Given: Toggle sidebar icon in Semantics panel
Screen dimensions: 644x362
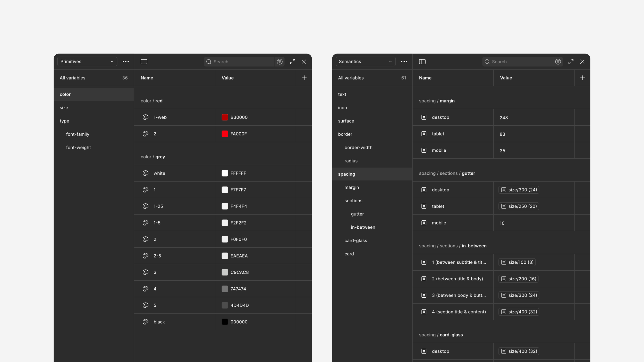Looking at the screenshot, I should point(422,62).
